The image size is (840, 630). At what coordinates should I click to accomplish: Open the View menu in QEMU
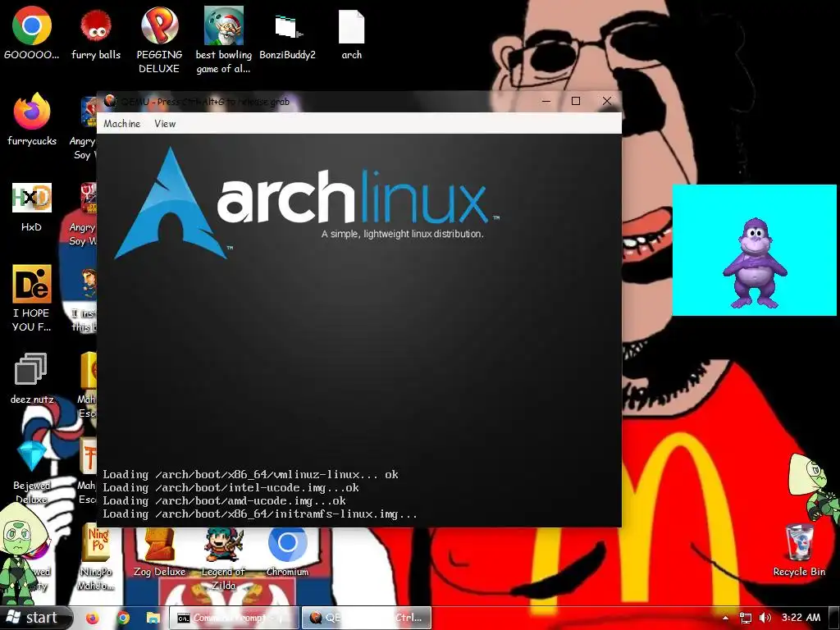coord(165,124)
